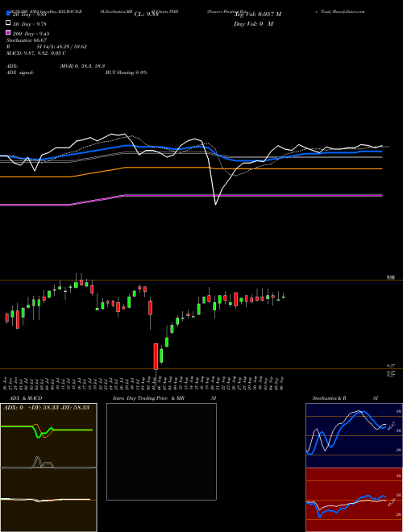Click the 'ADX signal:' label
Image resolution: width=403 pixels, height=532 pixels.
click(x=19, y=73)
